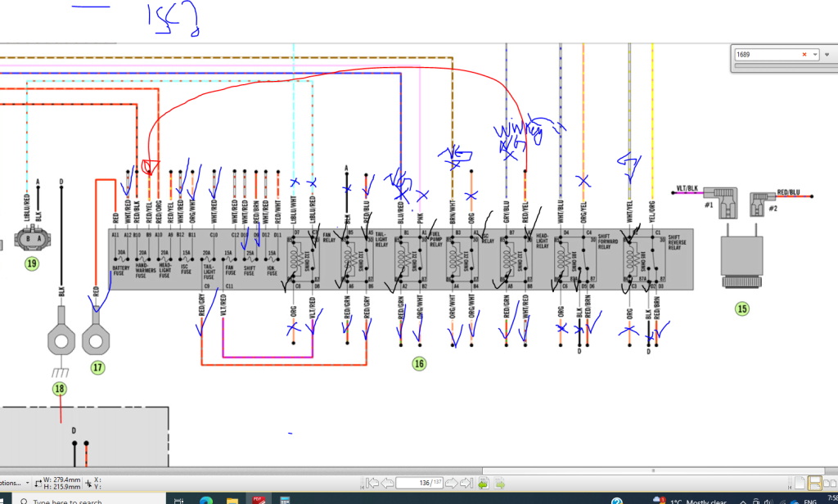Image resolution: width=838 pixels, height=504 pixels.
Task: Open File Explorer from the taskbar
Action: tap(232, 499)
